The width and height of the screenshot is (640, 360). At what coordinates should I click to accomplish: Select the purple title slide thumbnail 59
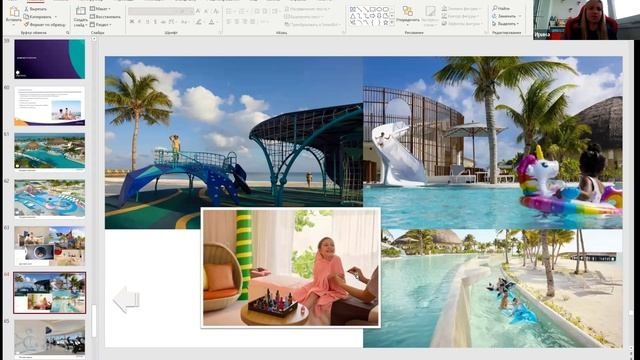pos(50,59)
